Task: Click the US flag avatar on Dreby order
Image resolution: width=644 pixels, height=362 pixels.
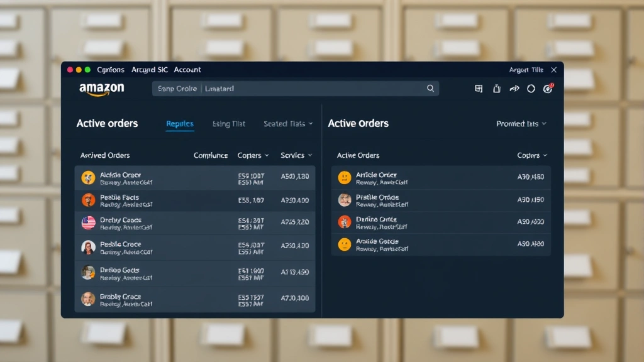Action: click(x=87, y=223)
